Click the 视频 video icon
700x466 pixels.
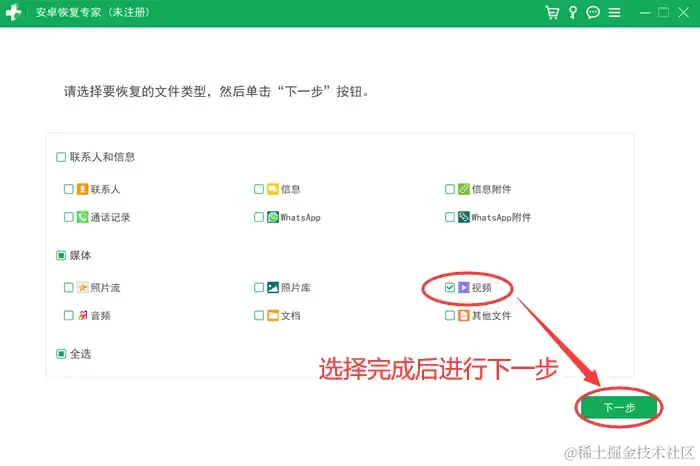pos(464,287)
